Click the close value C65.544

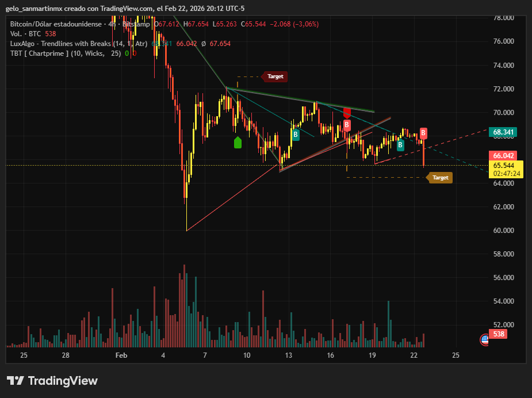click(x=254, y=24)
